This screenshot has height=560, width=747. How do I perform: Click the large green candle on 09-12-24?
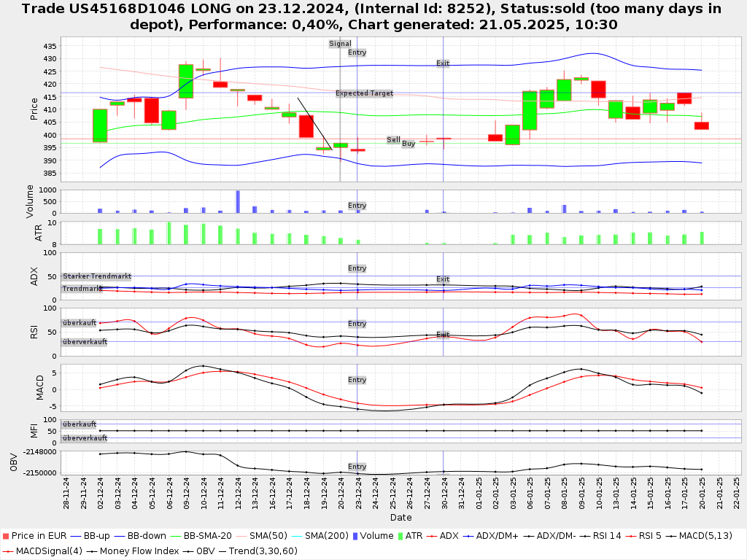[x=186, y=81]
